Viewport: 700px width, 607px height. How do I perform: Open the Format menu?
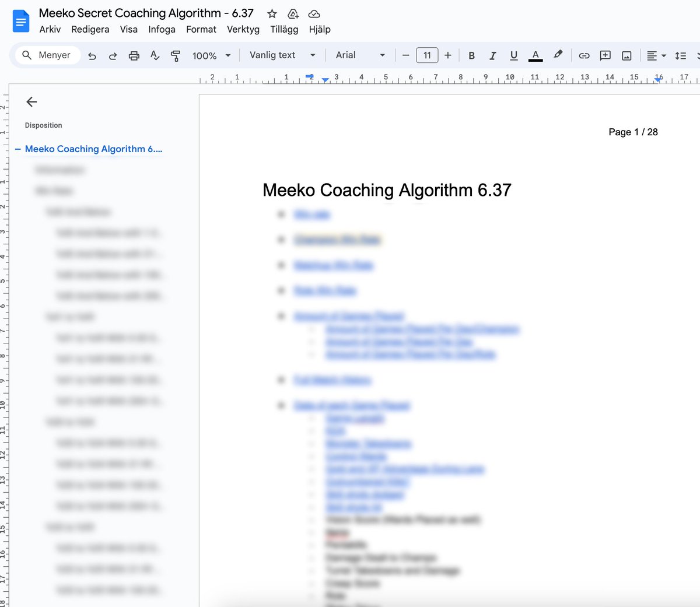[x=201, y=29]
